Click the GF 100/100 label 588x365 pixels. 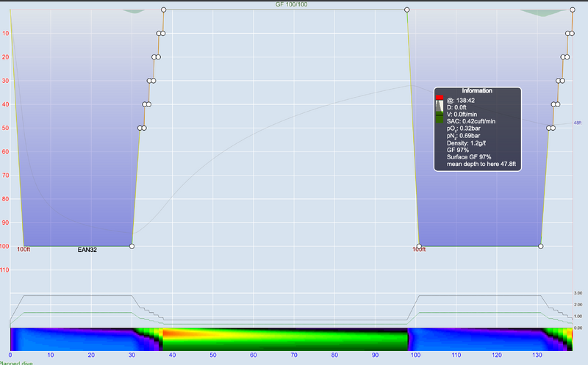pos(291,4)
